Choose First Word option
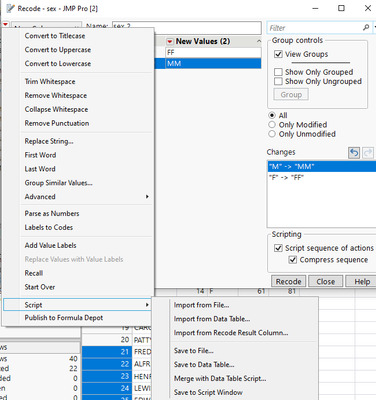This screenshot has width=376, height=400. tap(40, 155)
